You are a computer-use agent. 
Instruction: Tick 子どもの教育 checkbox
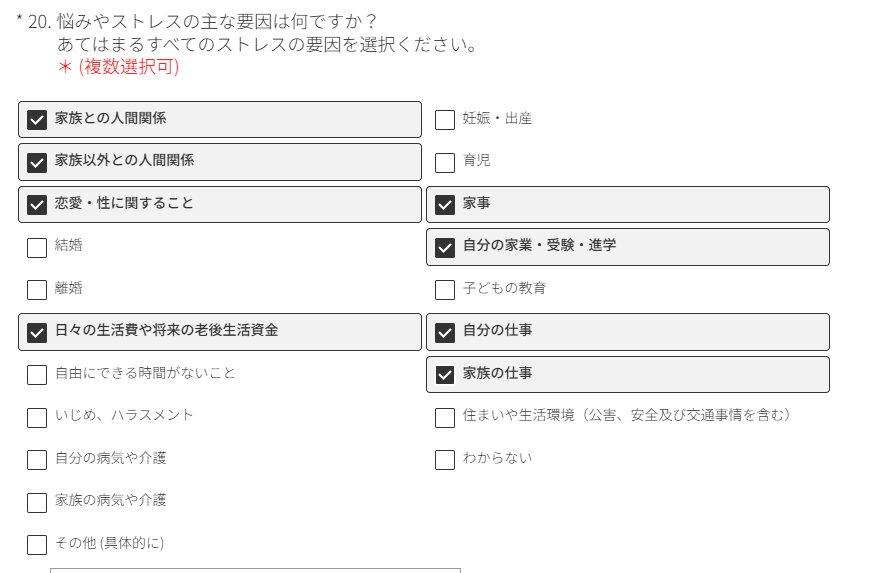[445, 290]
